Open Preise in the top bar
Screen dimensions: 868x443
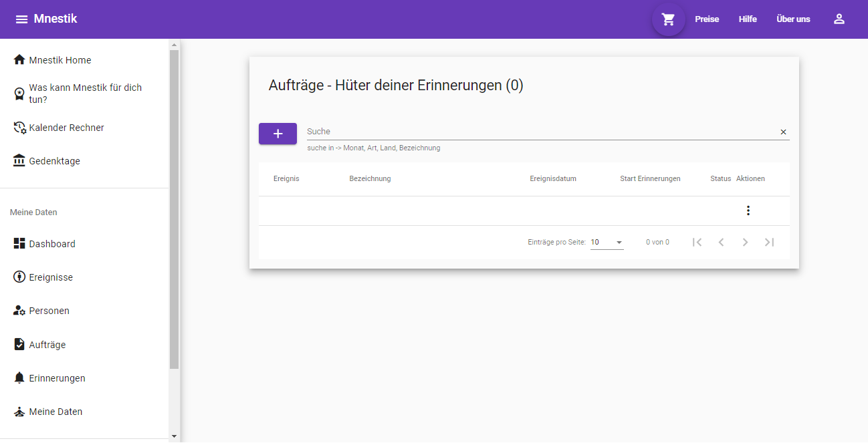point(707,19)
